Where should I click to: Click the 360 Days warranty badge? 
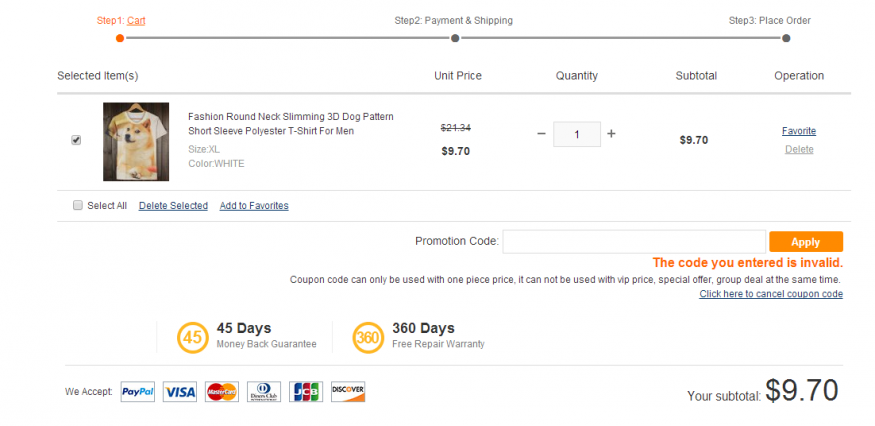tap(368, 337)
